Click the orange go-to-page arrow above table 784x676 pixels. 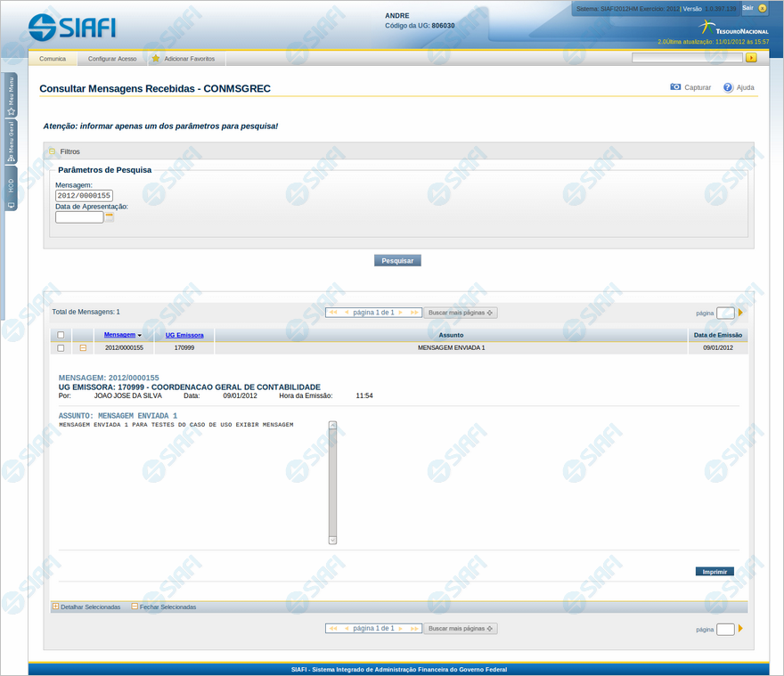(740, 313)
